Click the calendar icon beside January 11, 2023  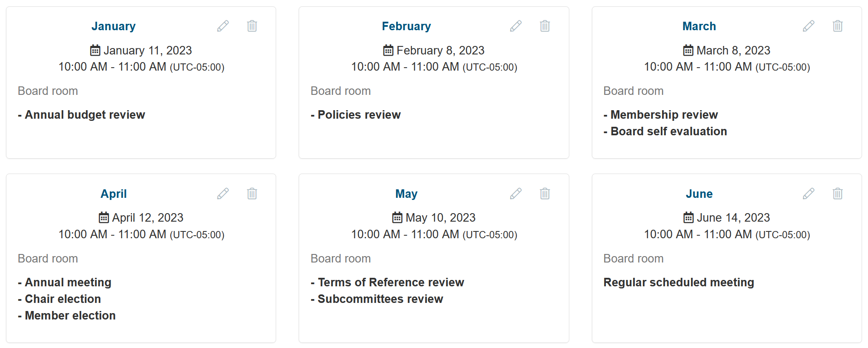tap(95, 50)
